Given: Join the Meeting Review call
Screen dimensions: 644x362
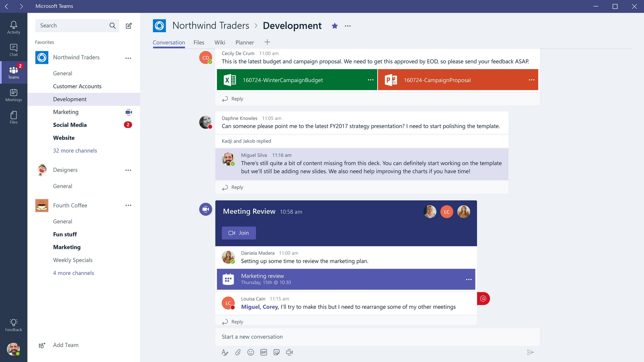Looking at the screenshot, I should (238, 233).
